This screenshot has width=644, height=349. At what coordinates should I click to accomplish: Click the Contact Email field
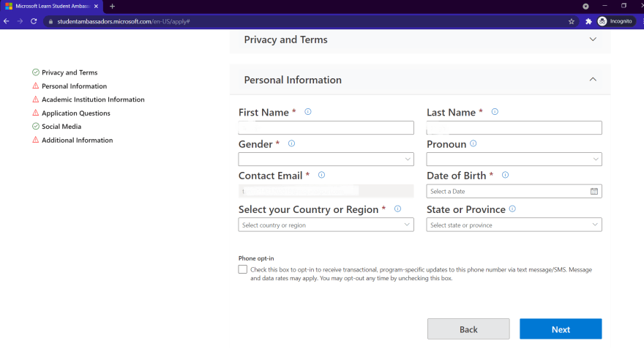[x=326, y=191]
